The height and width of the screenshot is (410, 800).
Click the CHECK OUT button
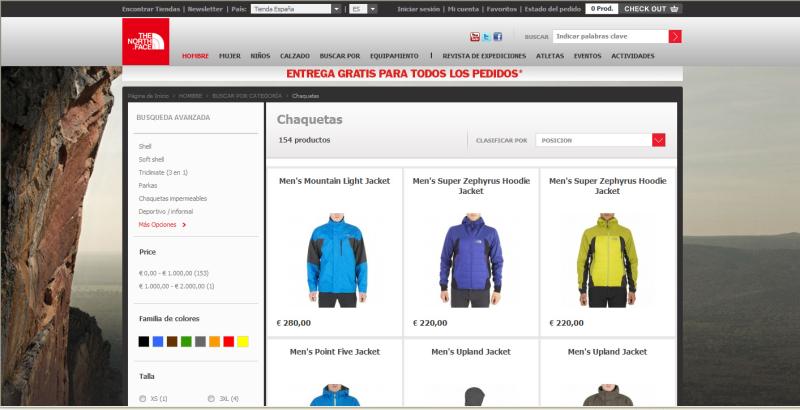coord(652,9)
